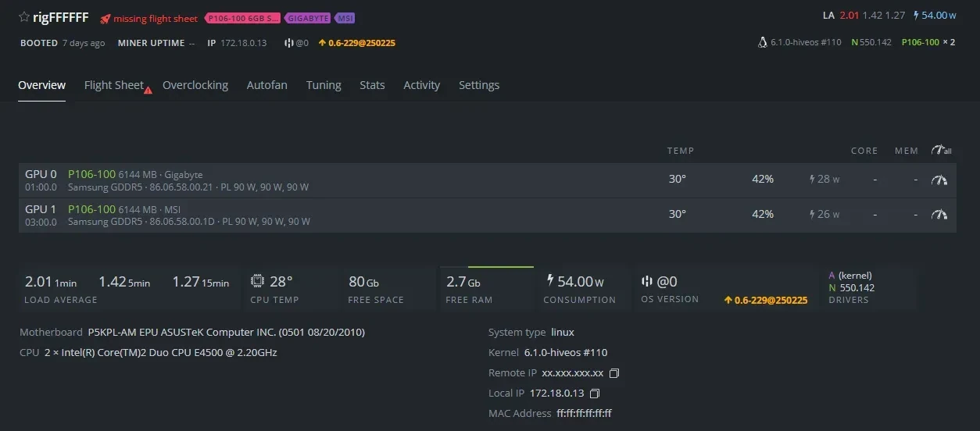This screenshot has height=431, width=980.
Task: Click the rocket missing flight sheet icon
Action: point(105,19)
